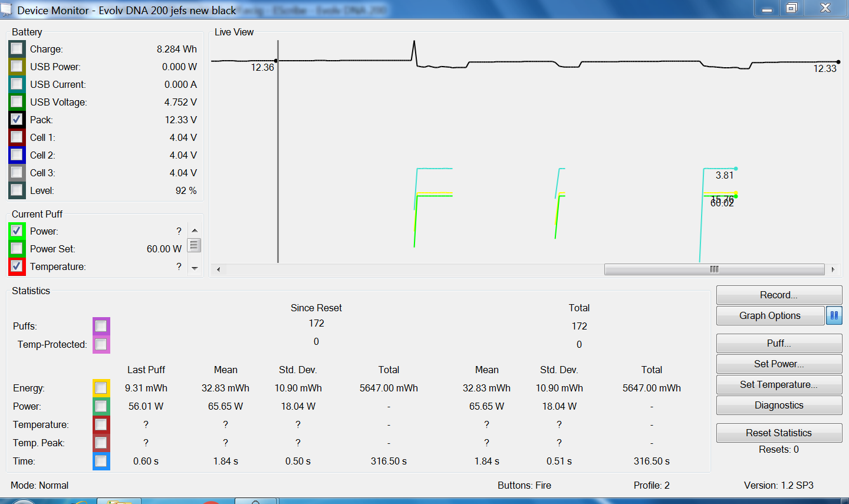Enable the Charge checkbox in Battery
Image resolution: width=849 pixels, height=504 pixels.
(x=17, y=49)
